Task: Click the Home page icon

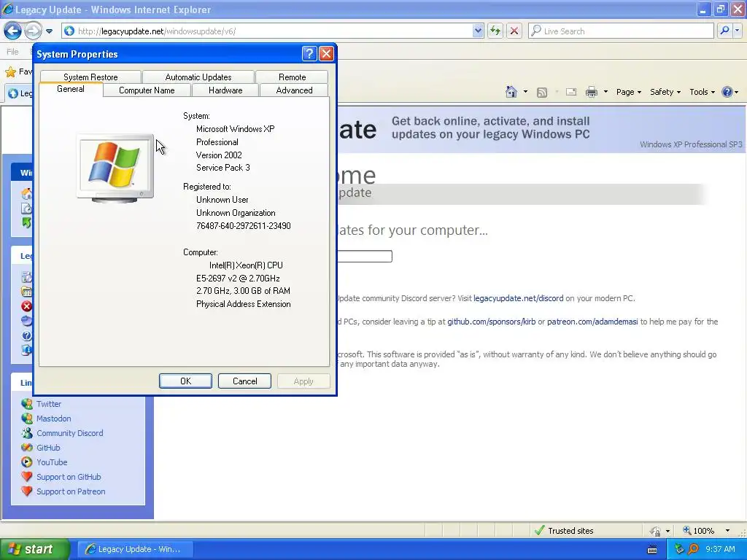Action: tap(511, 91)
